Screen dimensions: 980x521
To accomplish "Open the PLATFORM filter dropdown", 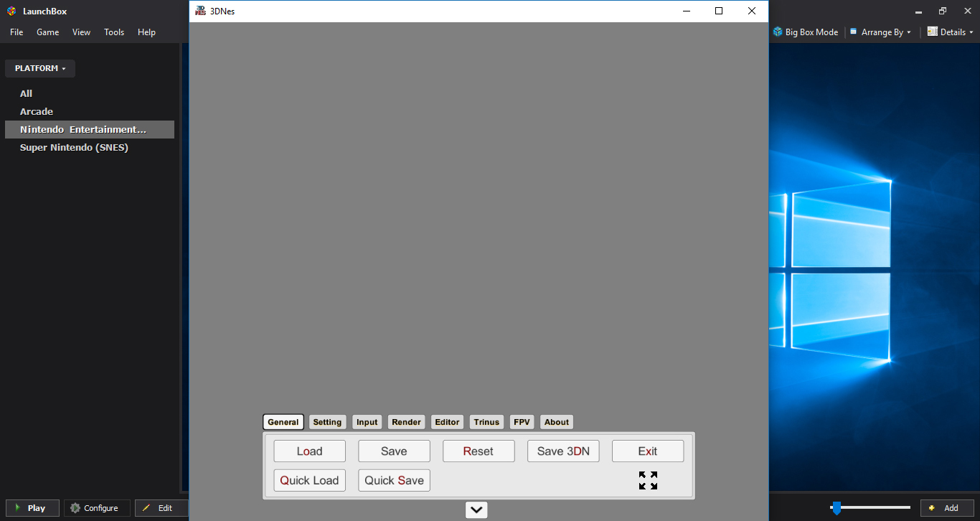I will pyautogui.click(x=40, y=68).
